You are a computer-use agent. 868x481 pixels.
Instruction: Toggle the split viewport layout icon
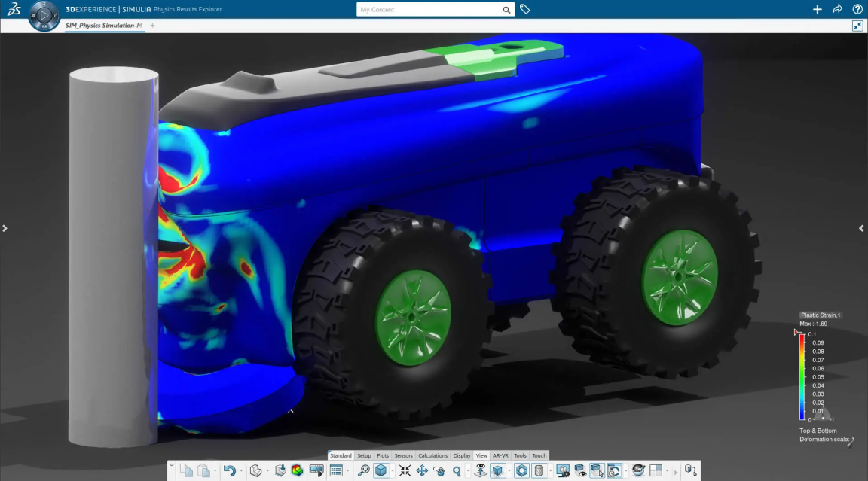click(x=656, y=471)
